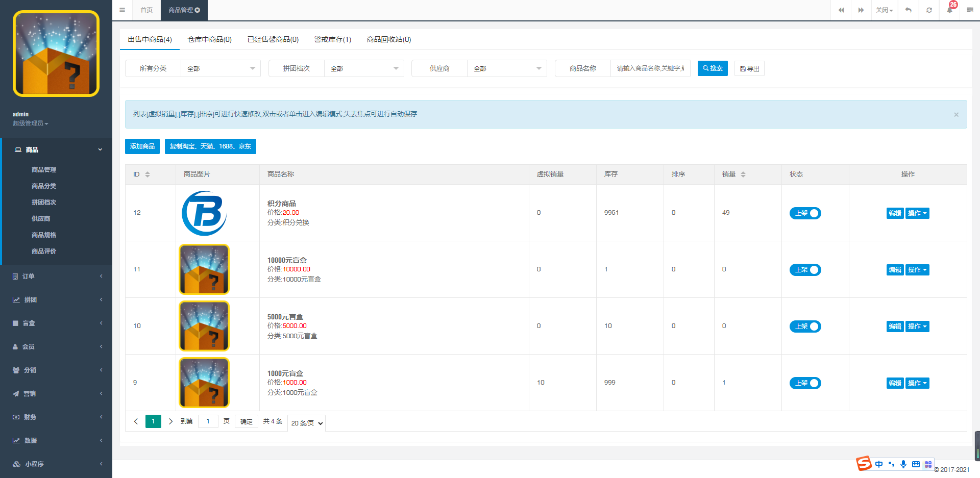Toggle 上架 switch for 积分商品
The width and height of the screenshot is (980, 478).
pyautogui.click(x=805, y=213)
